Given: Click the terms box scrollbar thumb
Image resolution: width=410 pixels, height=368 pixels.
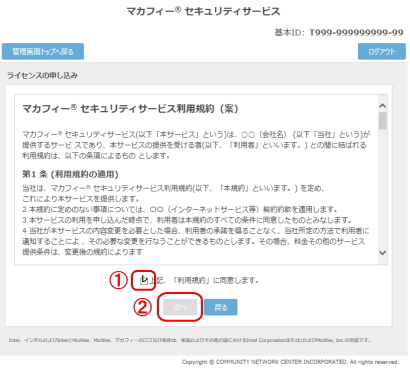Looking at the screenshot, I should pos(383,121).
